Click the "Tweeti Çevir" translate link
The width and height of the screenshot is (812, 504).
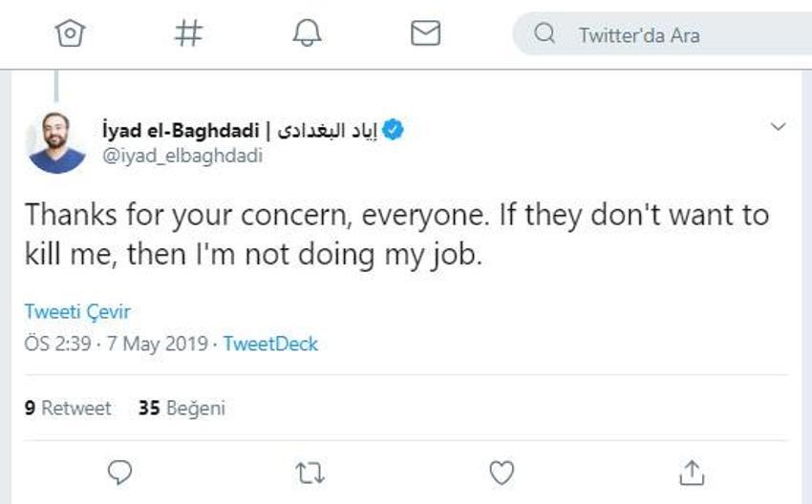77,311
